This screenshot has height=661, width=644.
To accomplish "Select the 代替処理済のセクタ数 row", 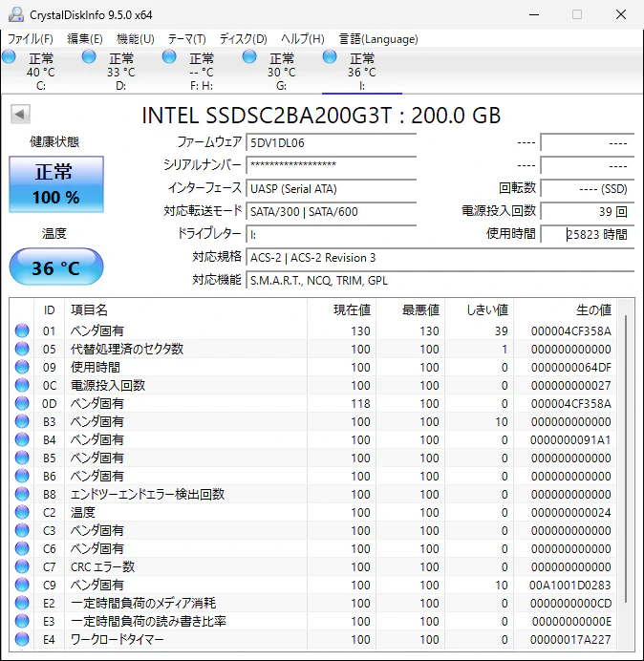I will 313,349.
